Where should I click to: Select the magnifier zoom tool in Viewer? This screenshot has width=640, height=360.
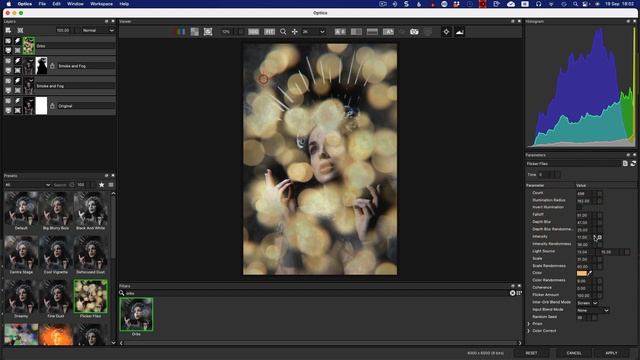click(283, 31)
